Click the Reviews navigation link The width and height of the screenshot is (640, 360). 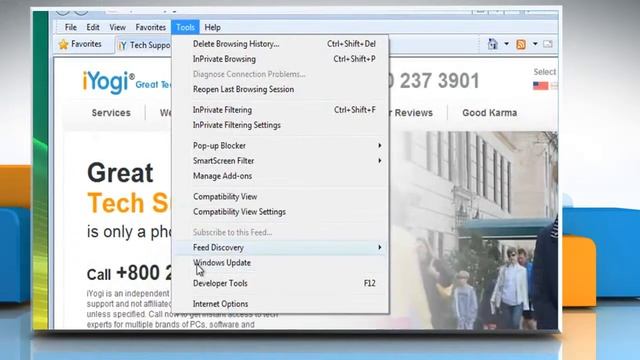[x=413, y=113]
